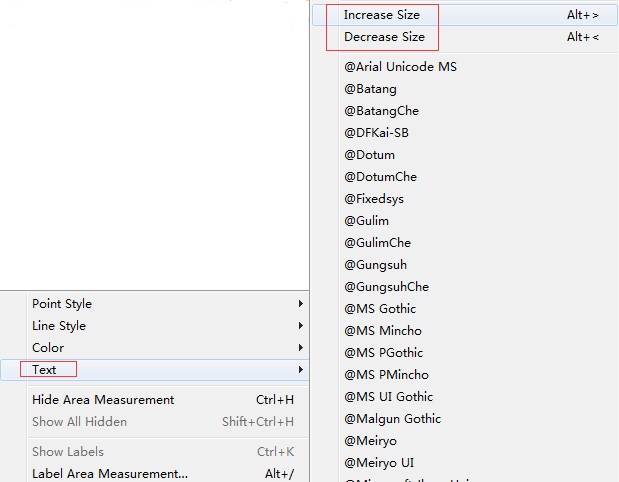
Task: Pick the @Gulim font
Action: (x=367, y=221)
